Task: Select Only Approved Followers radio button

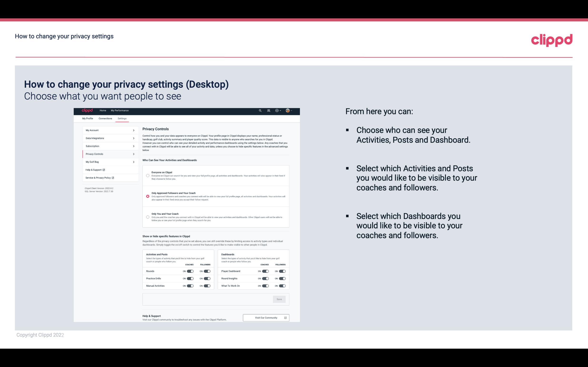Action: pos(147,196)
